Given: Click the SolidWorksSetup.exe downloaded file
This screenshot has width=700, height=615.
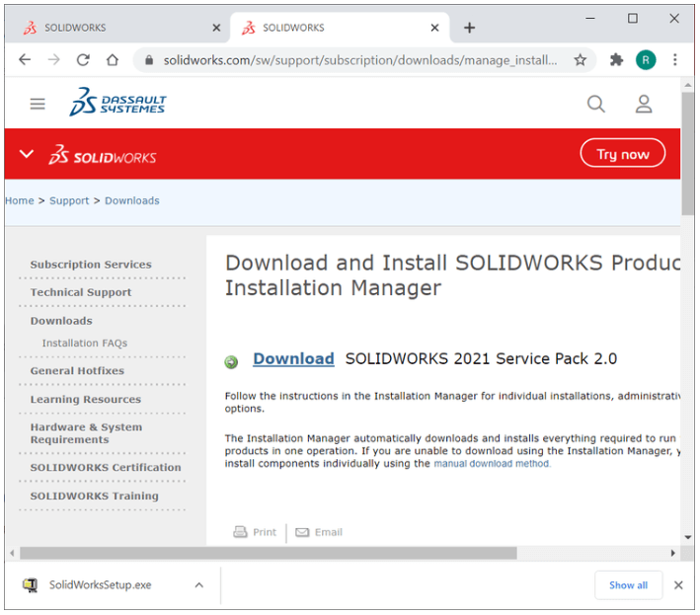Looking at the screenshot, I should tap(100, 585).
